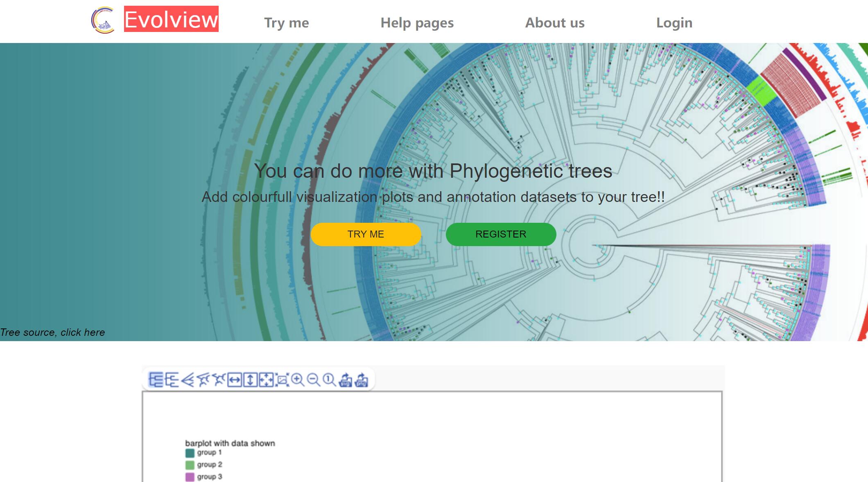868x482 pixels.
Task: Click the yellow TRY ME button
Action: pyautogui.click(x=366, y=234)
